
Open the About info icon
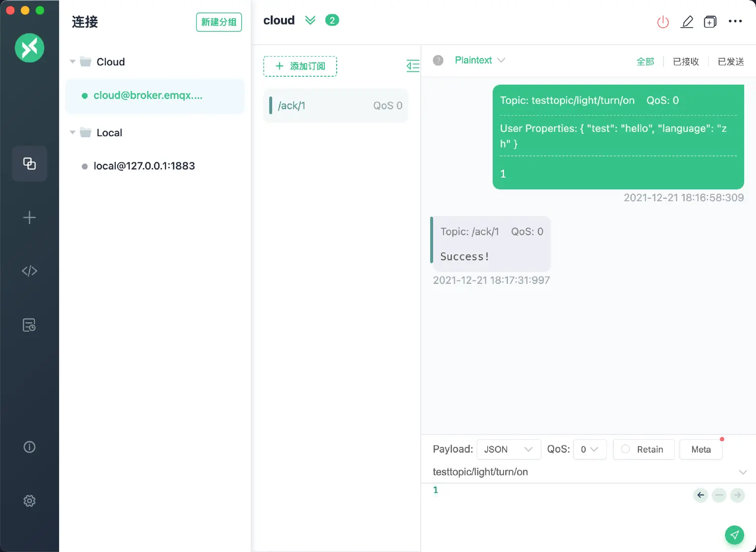(x=30, y=447)
